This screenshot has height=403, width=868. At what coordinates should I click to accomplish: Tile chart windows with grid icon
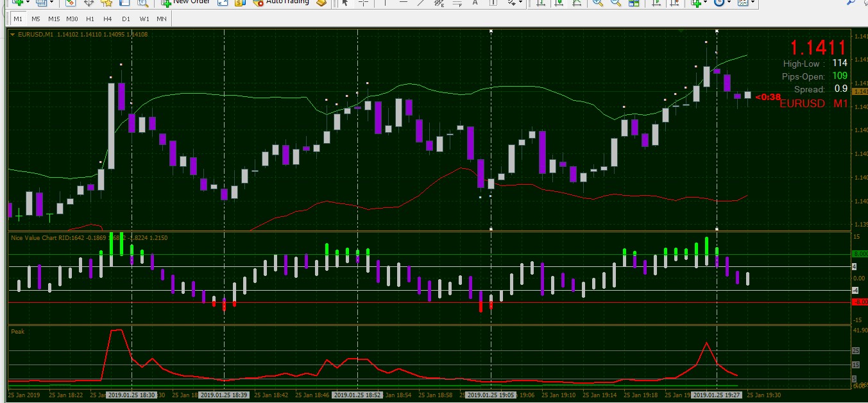pos(634,3)
